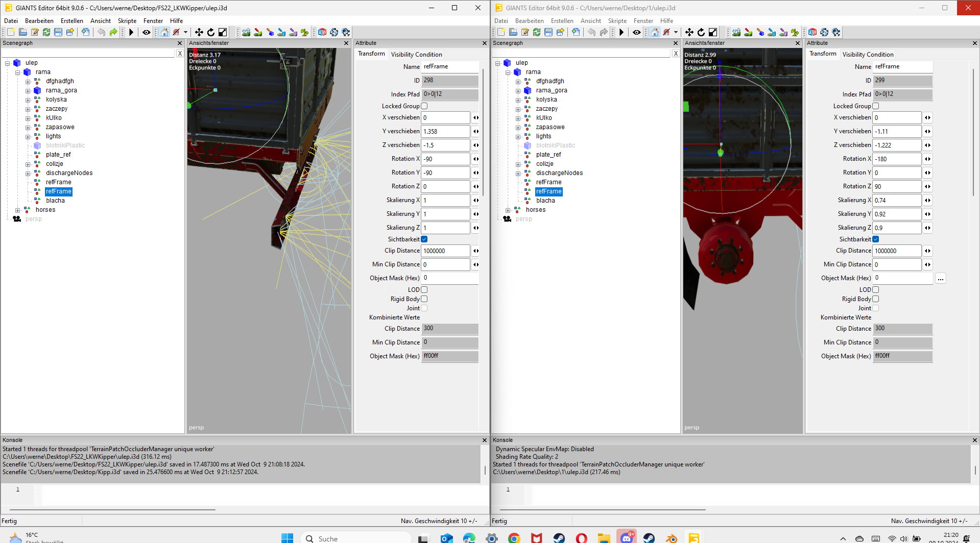
Task: Click the reload icon in the left editor toolbar
Action: [46, 32]
